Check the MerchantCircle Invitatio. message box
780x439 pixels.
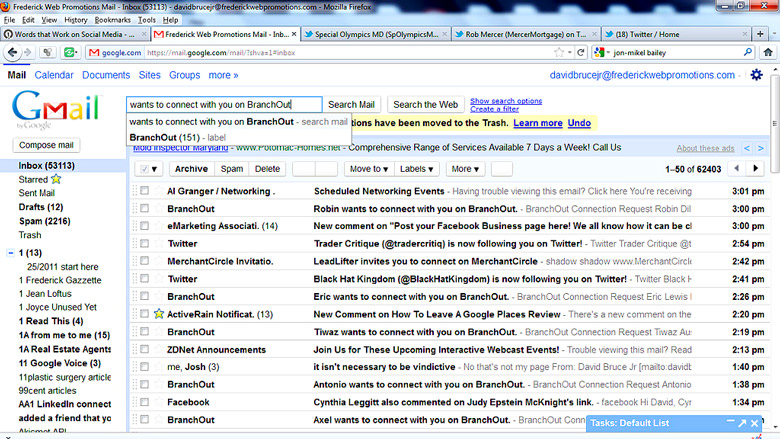144,261
